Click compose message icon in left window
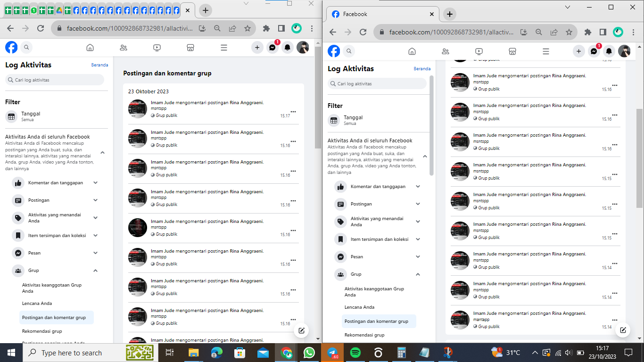Image resolution: width=644 pixels, height=362 pixels. coord(301,330)
